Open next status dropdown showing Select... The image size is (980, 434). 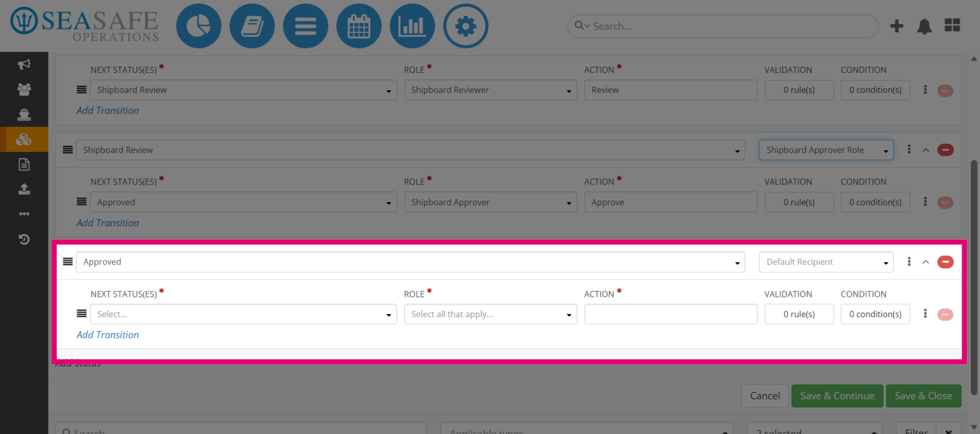point(243,314)
